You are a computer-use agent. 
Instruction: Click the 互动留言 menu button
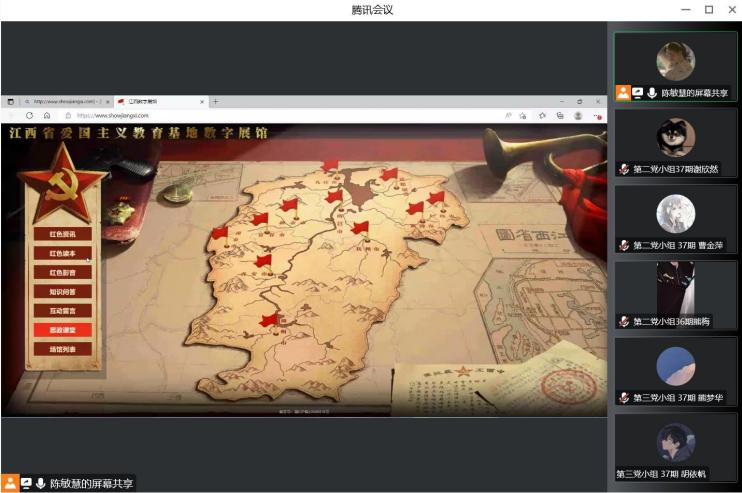tap(63, 310)
